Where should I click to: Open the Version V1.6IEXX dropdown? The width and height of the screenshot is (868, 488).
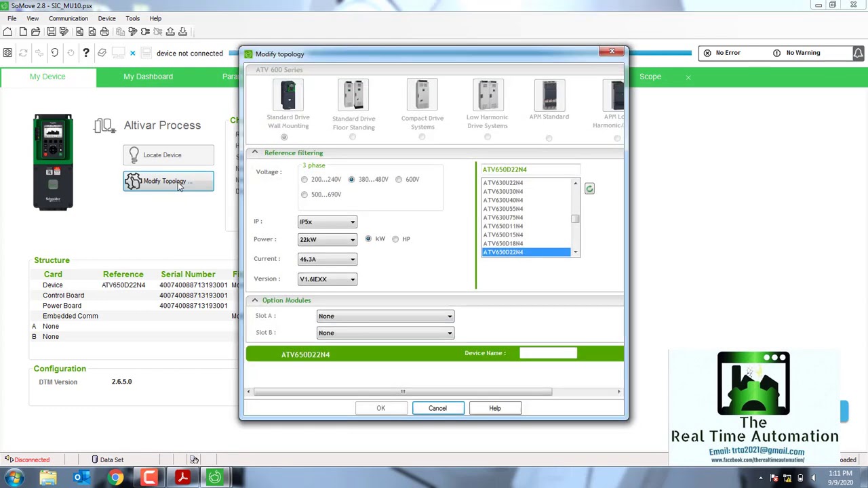tap(327, 279)
